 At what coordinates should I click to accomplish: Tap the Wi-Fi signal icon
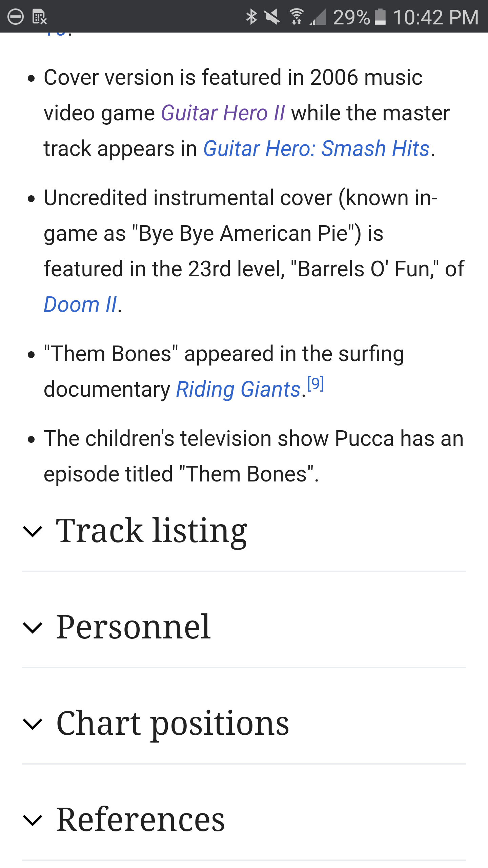tap(297, 17)
